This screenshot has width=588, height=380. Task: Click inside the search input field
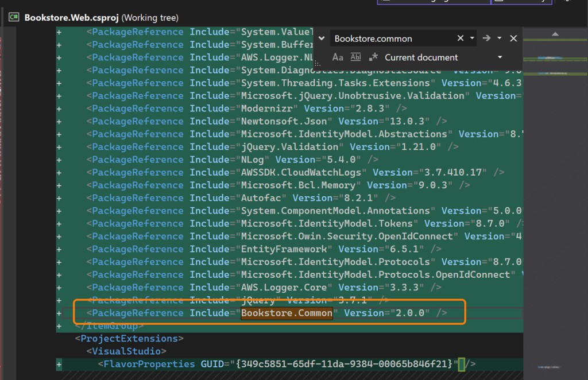(x=396, y=38)
